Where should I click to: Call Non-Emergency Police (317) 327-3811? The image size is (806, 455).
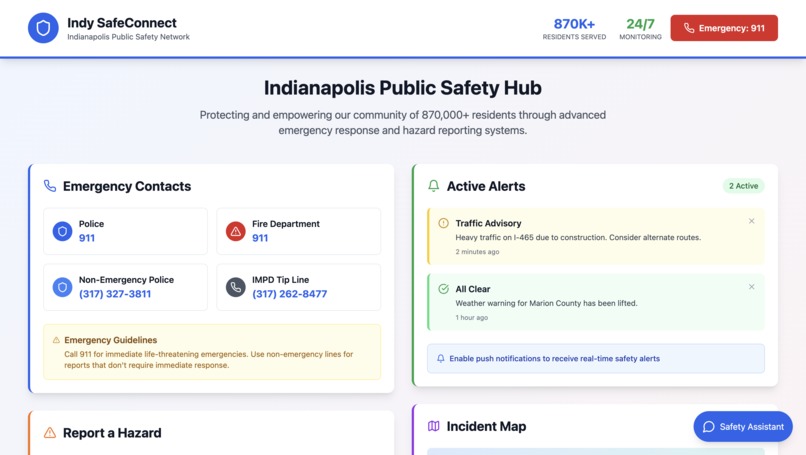click(x=115, y=294)
